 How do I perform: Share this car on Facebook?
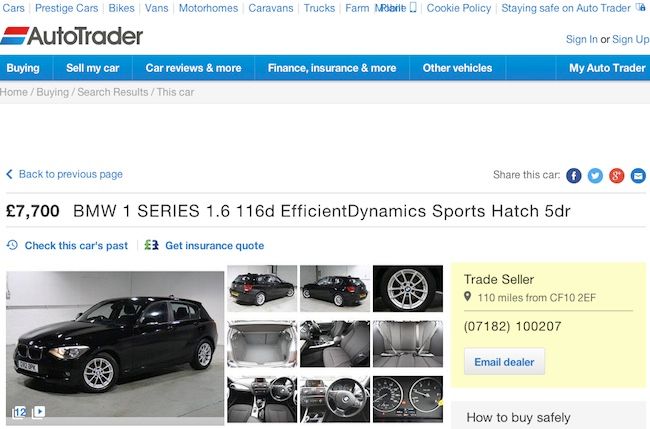tap(574, 176)
